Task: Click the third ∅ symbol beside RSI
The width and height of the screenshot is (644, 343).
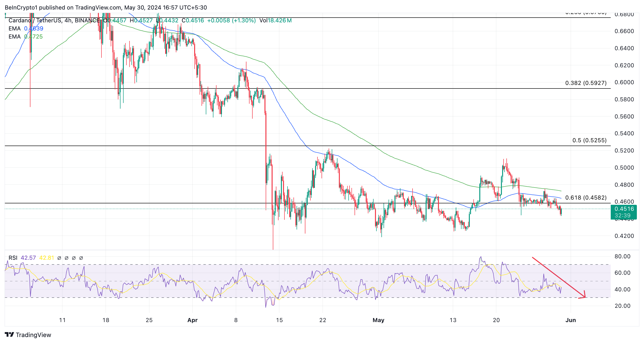Action: coord(74,258)
